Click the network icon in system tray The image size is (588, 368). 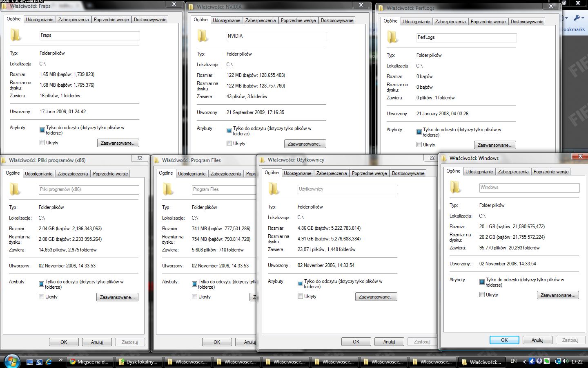(558, 361)
